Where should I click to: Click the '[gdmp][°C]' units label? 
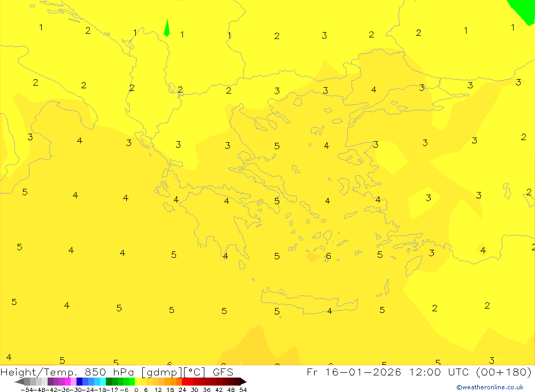tap(173, 372)
